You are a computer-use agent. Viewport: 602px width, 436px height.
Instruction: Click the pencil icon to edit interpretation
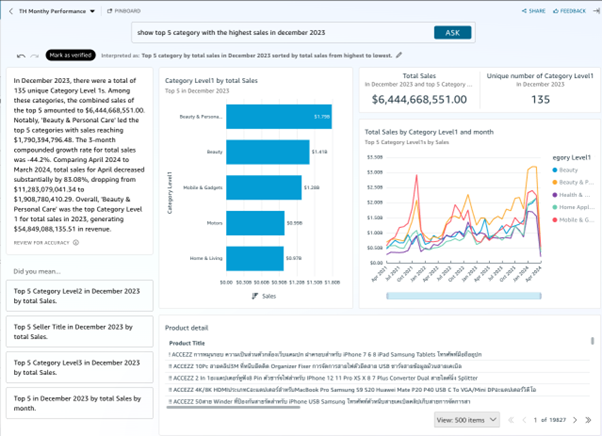point(400,56)
